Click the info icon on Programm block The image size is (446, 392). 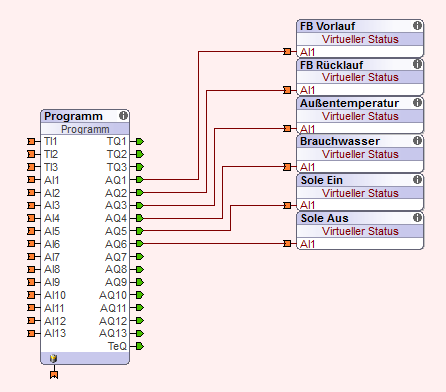(x=123, y=116)
